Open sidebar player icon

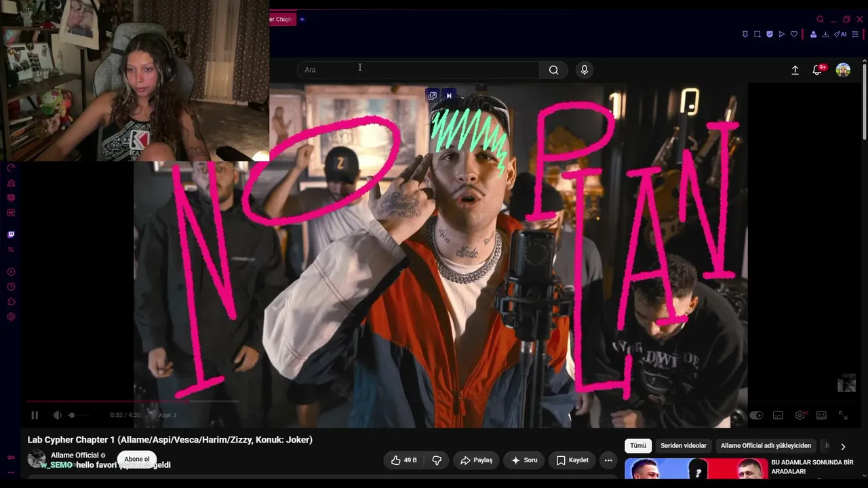point(11,272)
